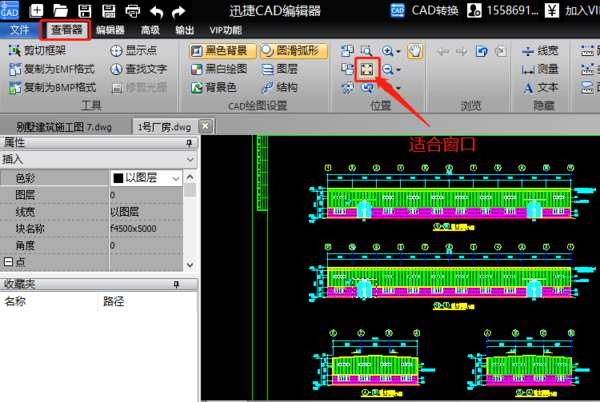Switch to the 1号厂房.dwg tab

coord(164,127)
